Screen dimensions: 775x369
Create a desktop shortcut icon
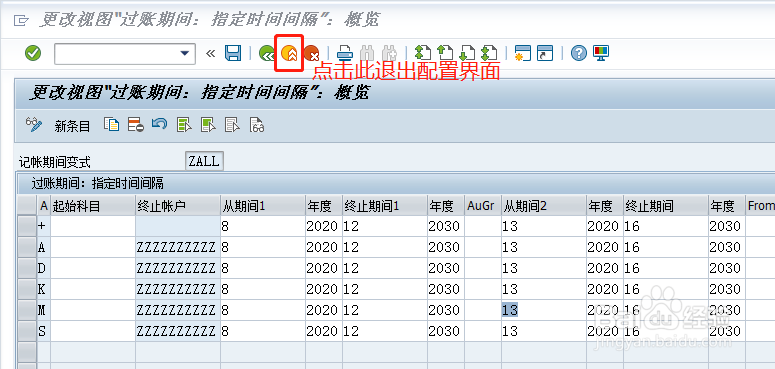[545, 53]
